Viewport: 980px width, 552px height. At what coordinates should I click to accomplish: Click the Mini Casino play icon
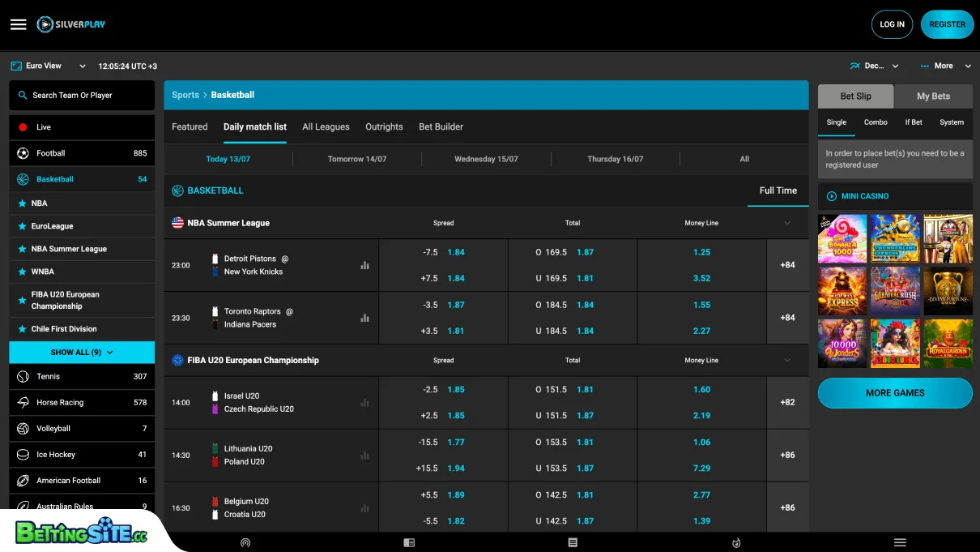coord(831,196)
